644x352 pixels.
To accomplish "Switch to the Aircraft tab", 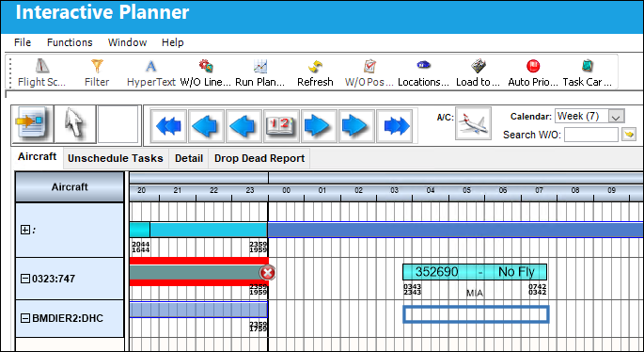I will tap(38, 157).
